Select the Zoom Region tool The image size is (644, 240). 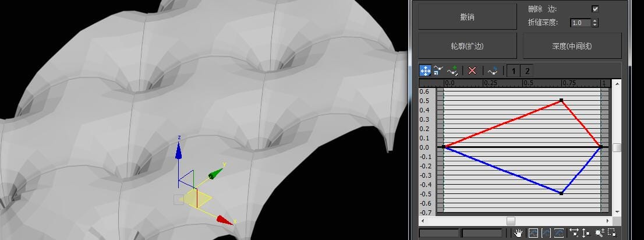pos(611,233)
